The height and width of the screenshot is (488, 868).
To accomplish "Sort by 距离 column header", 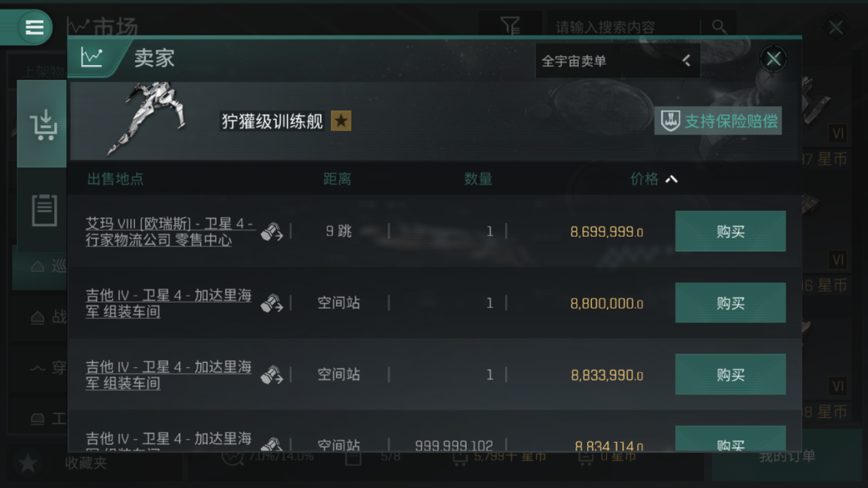I will click(x=337, y=179).
